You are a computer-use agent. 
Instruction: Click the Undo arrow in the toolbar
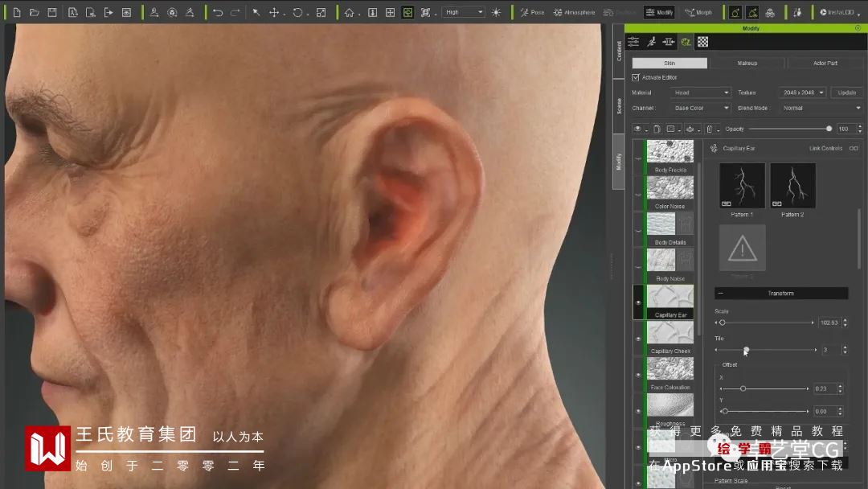pos(218,12)
